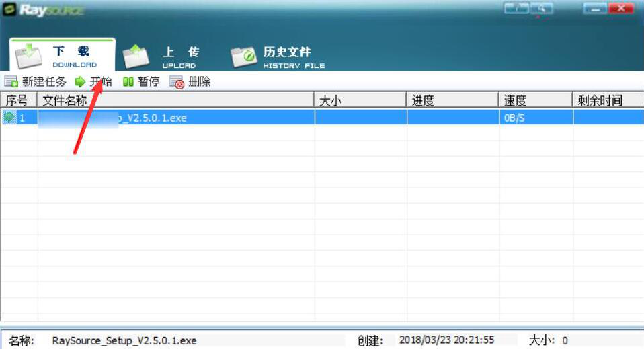Click the 剩余时间 column header
Image resolution: width=644 pixels, height=349 pixels.
(608, 100)
